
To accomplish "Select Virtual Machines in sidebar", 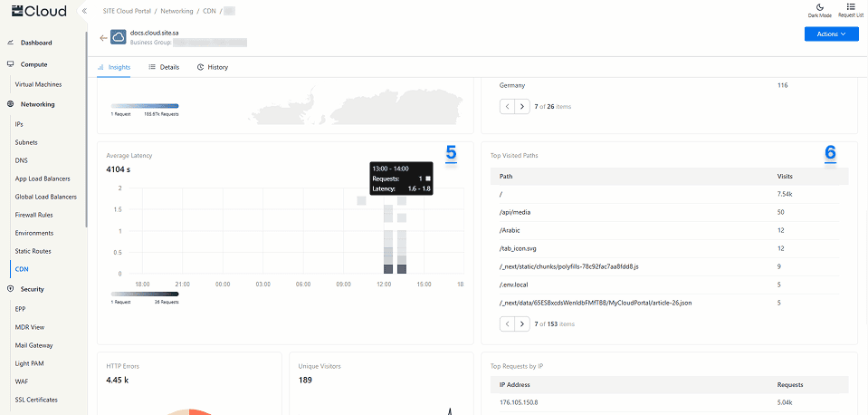I will point(38,84).
